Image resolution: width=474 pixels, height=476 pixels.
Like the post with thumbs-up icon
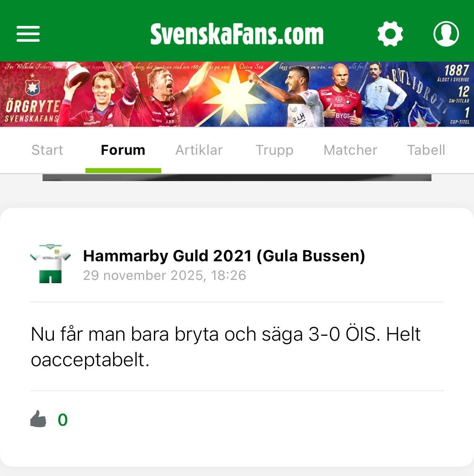pyautogui.click(x=38, y=419)
